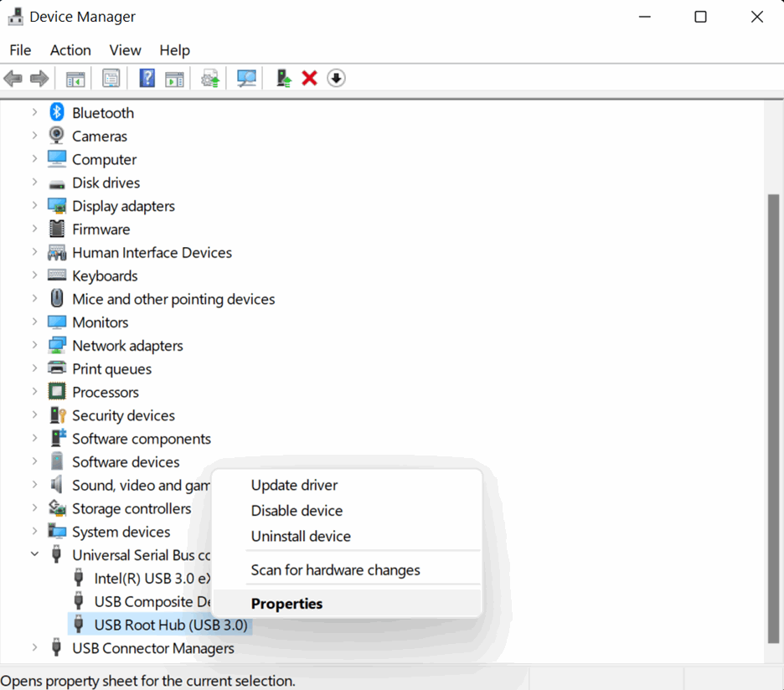Open Help with the question mark toolbar icon
The image size is (784, 690).
click(147, 78)
